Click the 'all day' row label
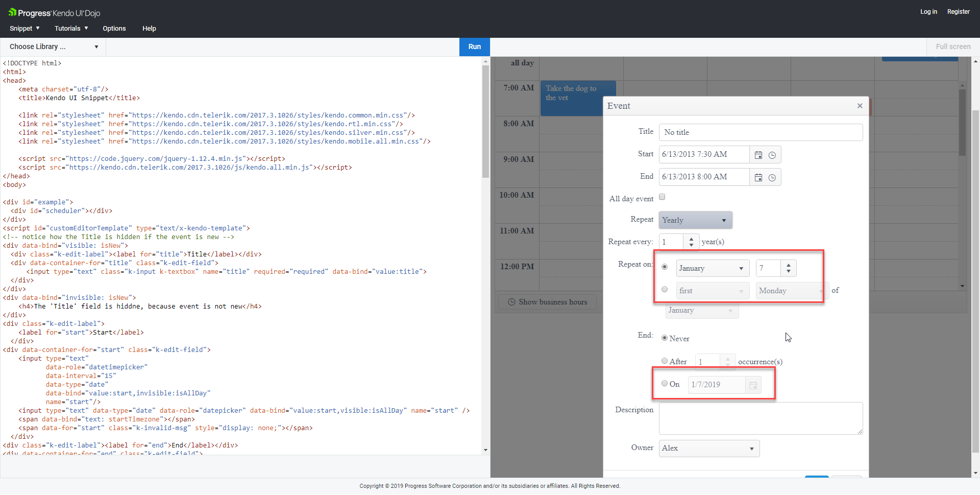This screenshot has width=980, height=495. coord(522,63)
